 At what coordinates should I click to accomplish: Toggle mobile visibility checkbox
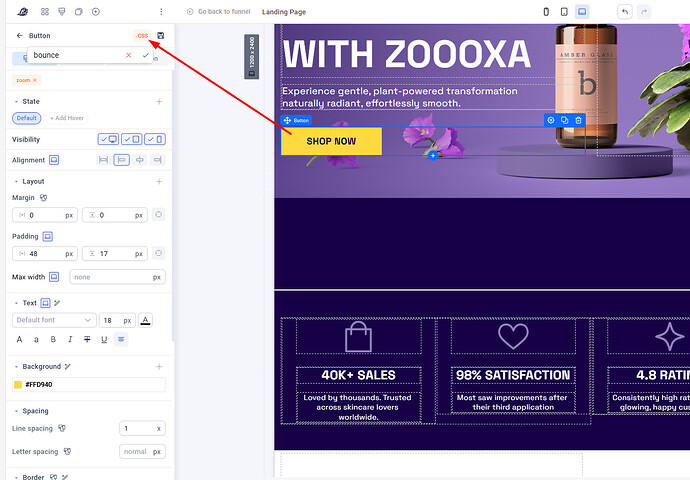(x=155, y=139)
